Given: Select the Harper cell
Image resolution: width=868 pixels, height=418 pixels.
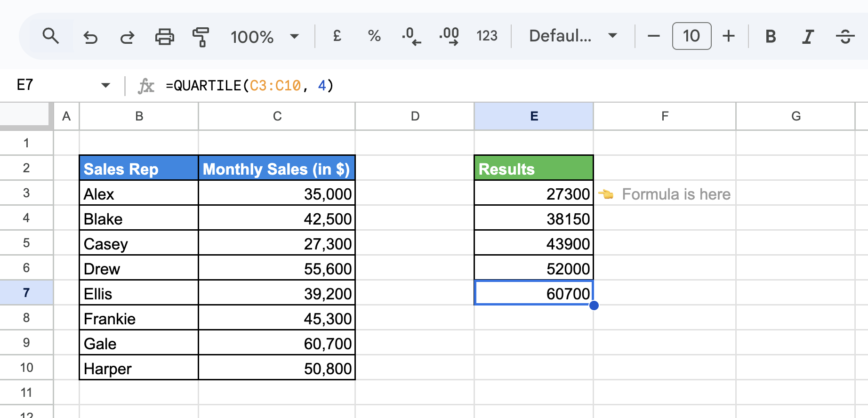Looking at the screenshot, I should 139,368.
